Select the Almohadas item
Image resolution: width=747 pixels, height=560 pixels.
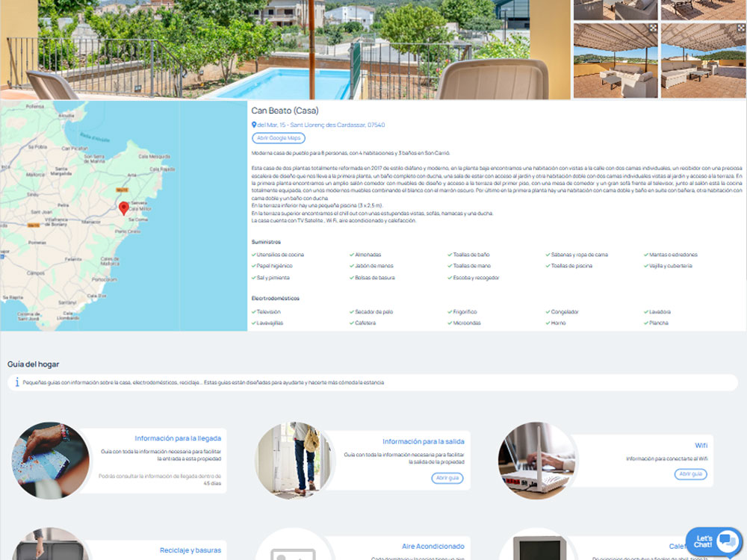(365, 255)
